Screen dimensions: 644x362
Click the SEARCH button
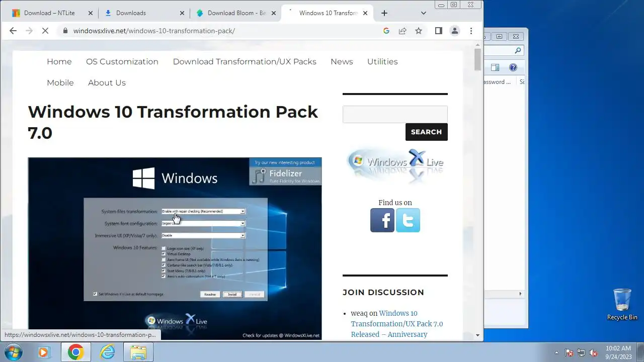click(x=426, y=132)
